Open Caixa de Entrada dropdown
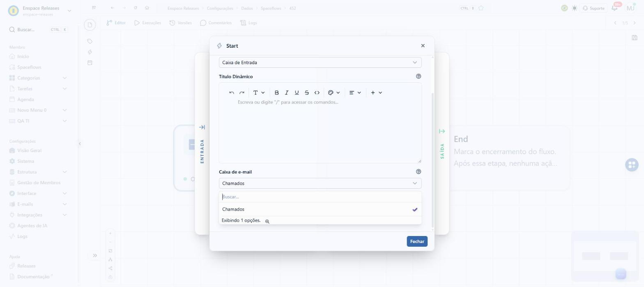644x287 pixels. point(320,62)
